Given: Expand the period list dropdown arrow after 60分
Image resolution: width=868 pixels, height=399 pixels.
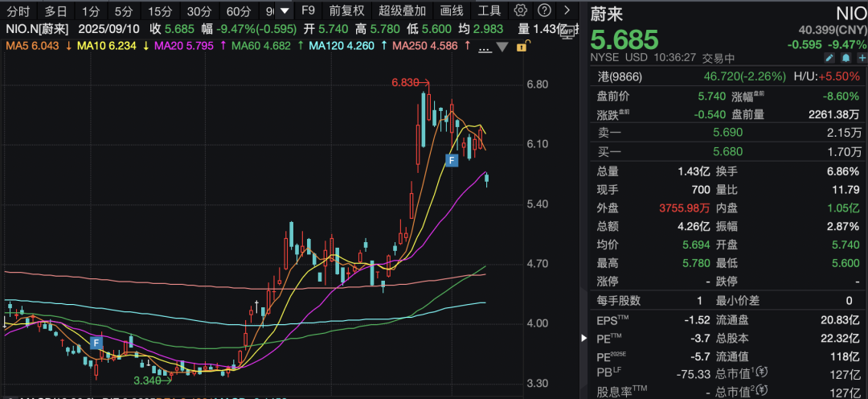Looking at the screenshot, I should pyautogui.click(x=285, y=10).
